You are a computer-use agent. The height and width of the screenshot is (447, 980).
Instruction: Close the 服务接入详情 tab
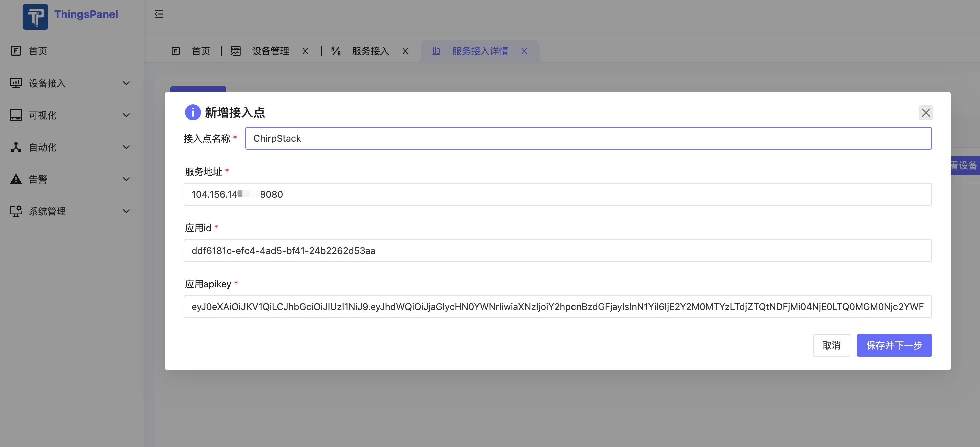coord(524,50)
